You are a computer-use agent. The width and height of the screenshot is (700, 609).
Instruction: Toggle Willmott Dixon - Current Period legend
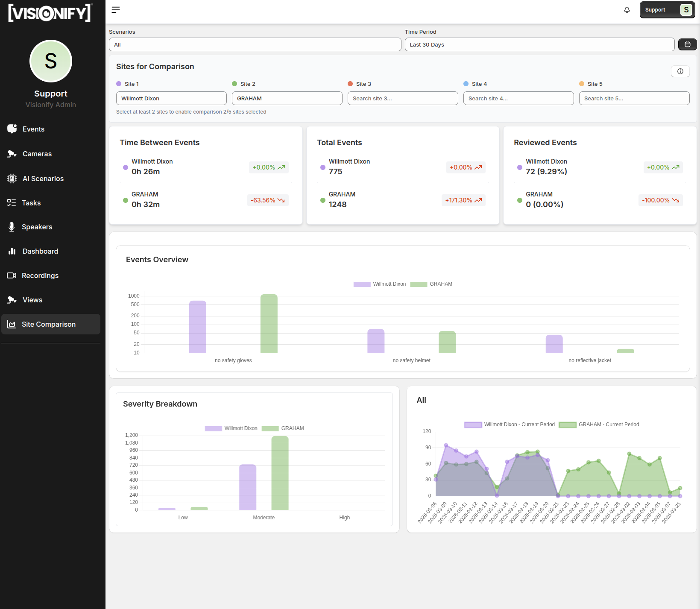510,425
